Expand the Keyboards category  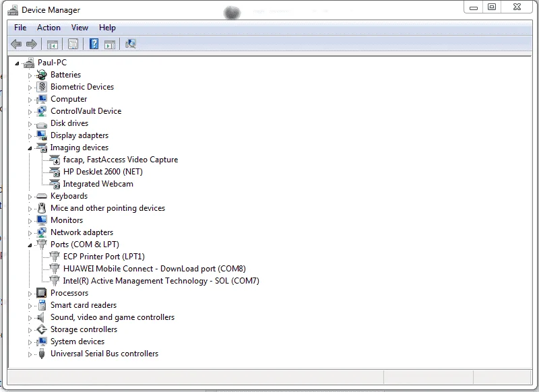pos(30,197)
